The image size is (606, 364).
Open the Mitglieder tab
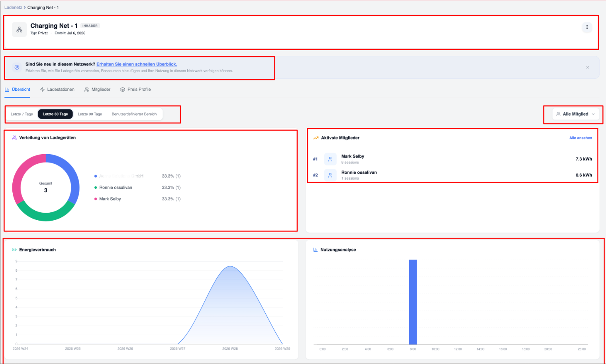98,89
